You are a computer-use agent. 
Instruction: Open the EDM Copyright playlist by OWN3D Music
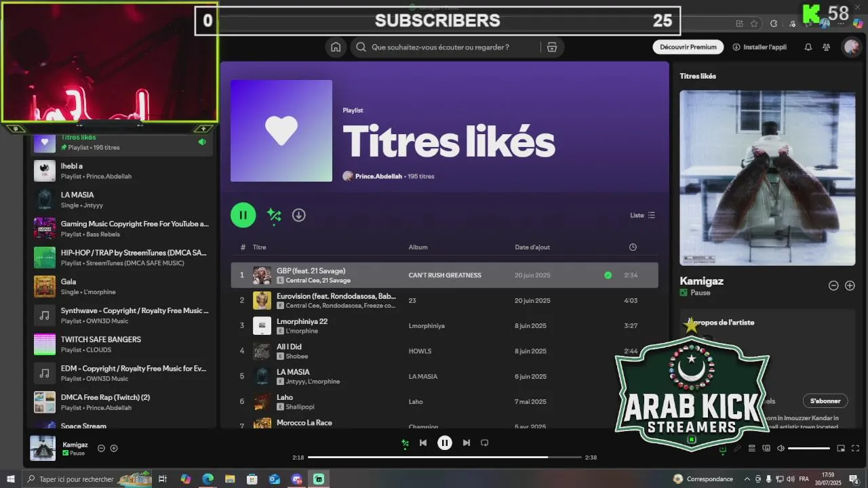pyautogui.click(x=122, y=373)
